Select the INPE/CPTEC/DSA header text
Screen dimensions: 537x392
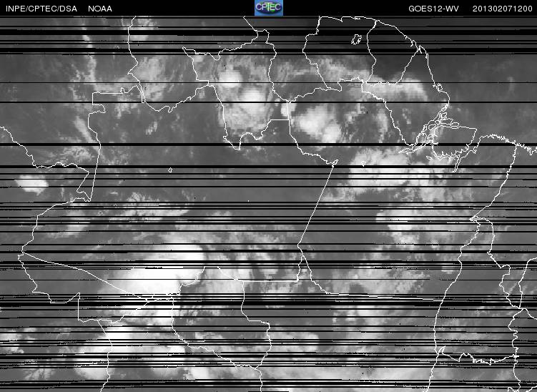41,9
